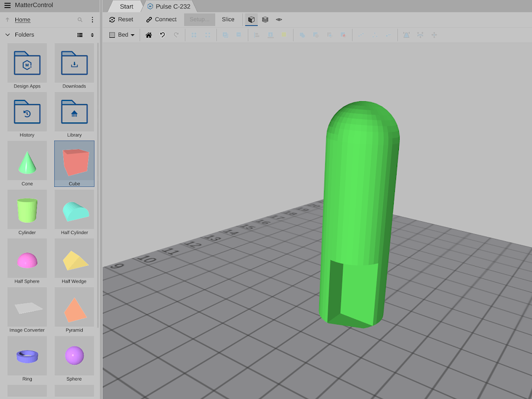Select the Ring primitive
The height and width of the screenshot is (399, 532).
27,359
